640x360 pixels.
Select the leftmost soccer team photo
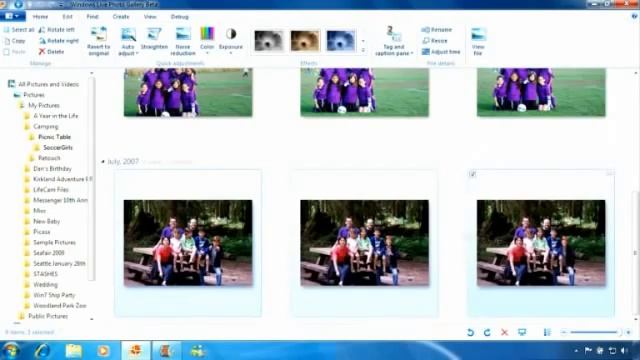pyautogui.click(x=188, y=92)
